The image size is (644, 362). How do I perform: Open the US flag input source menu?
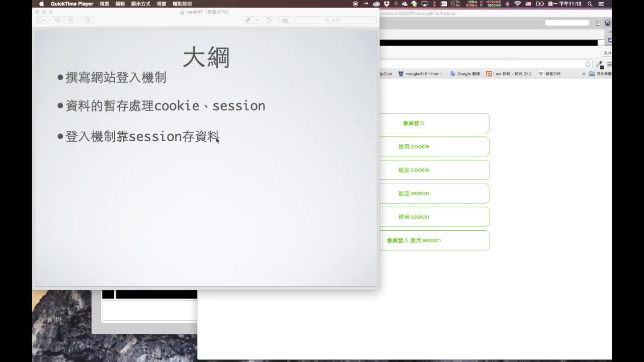coord(529,4)
